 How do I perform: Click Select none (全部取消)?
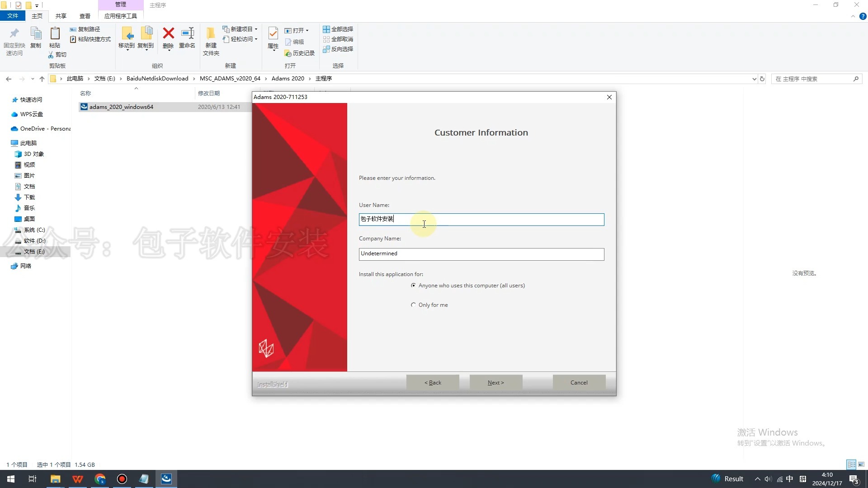point(338,39)
